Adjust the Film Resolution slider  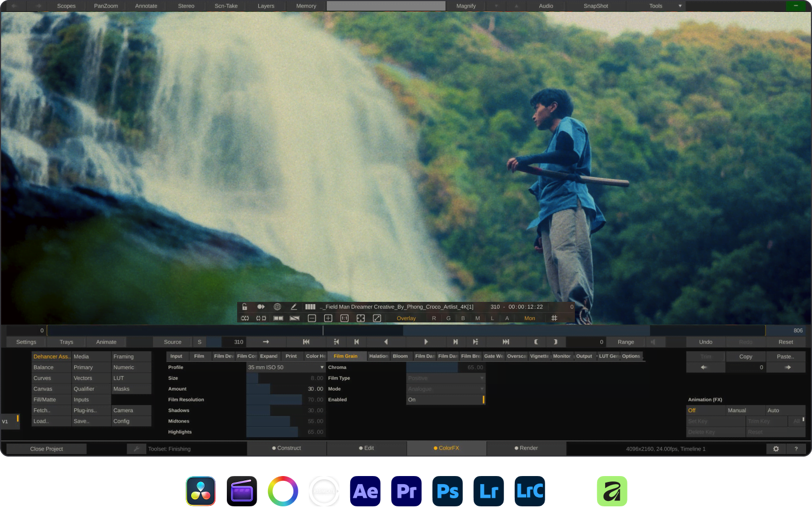click(x=286, y=400)
